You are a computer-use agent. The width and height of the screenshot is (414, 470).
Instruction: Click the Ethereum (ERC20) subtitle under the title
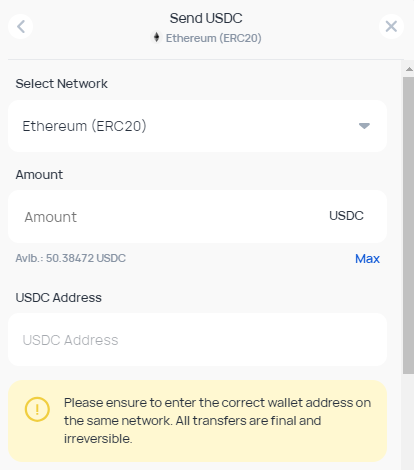point(213,38)
